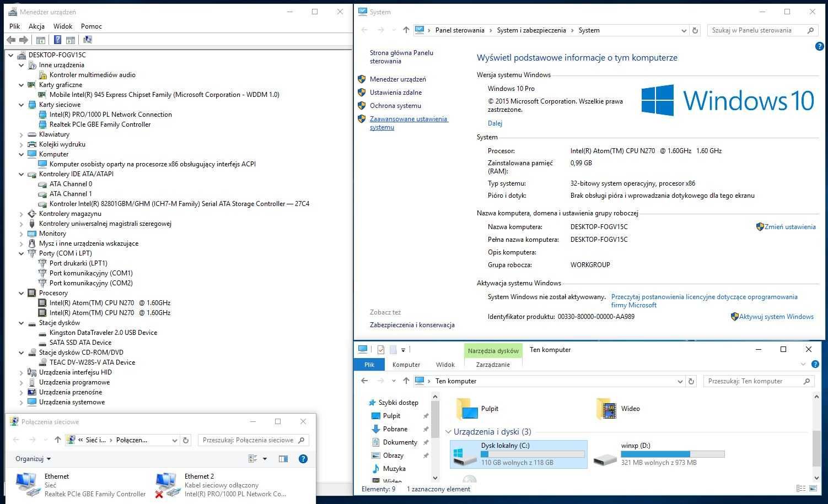Open Menedżer urządzeń link in System window
Image resolution: width=828 pixels, height=504 pixels.
tap(397, 79)
